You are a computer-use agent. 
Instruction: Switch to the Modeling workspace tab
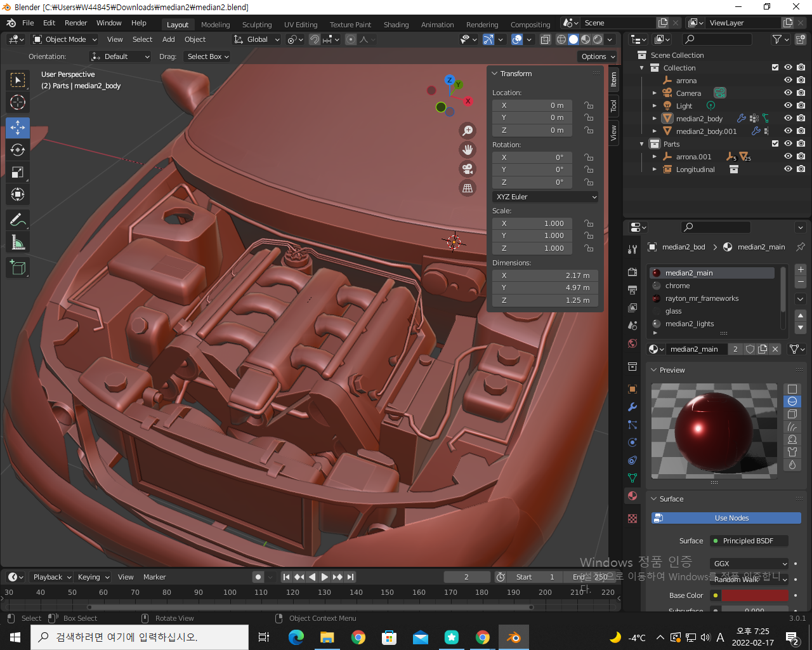click(x=216, y=25)
